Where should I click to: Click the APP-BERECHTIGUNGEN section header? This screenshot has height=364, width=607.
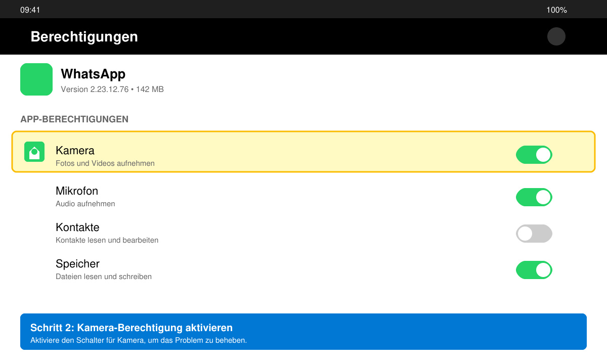pyautogui.click(x=74, y=119)
